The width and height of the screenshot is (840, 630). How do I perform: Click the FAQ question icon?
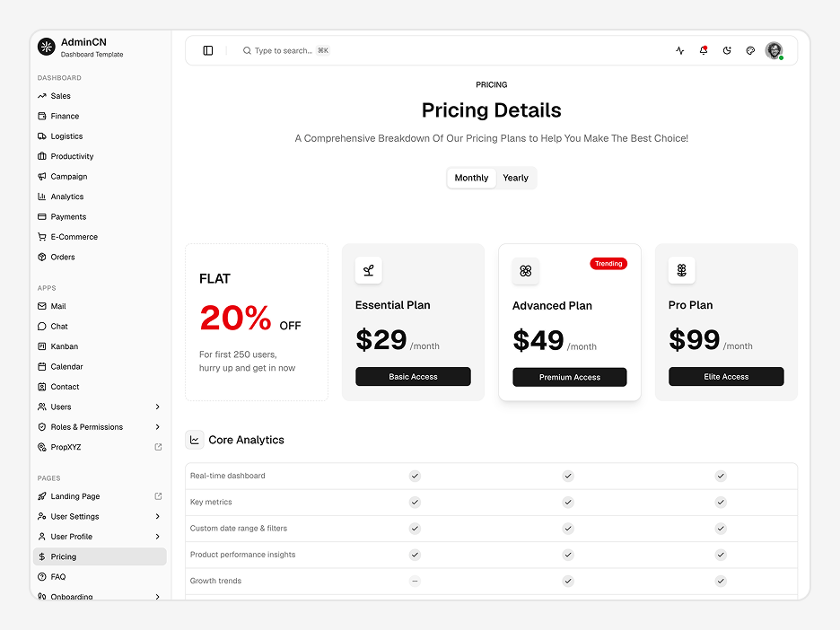[x=42, y=576]
